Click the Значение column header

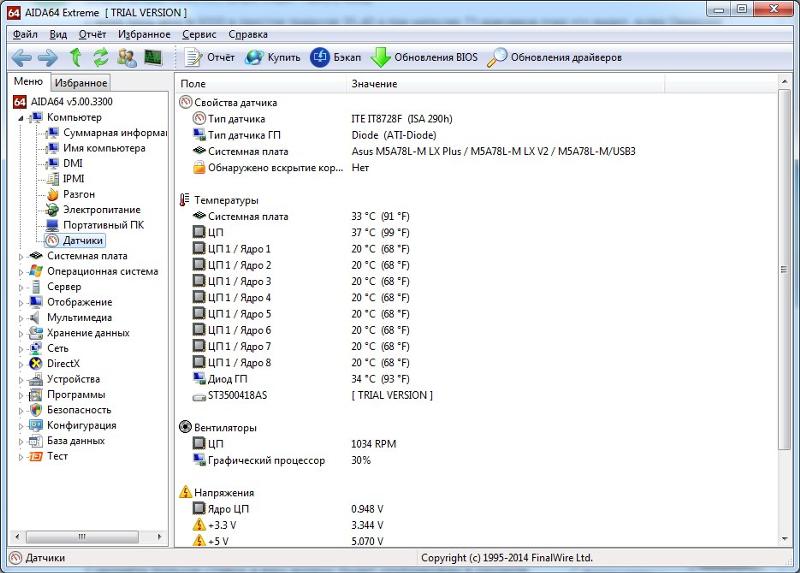(x=505, y=84)
